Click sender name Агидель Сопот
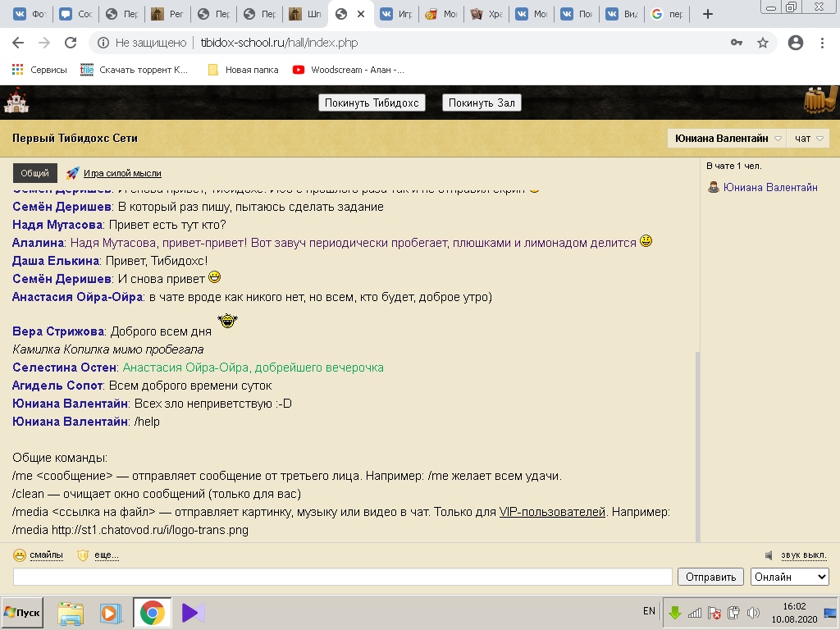840x630 pixels. coord(57,386)
